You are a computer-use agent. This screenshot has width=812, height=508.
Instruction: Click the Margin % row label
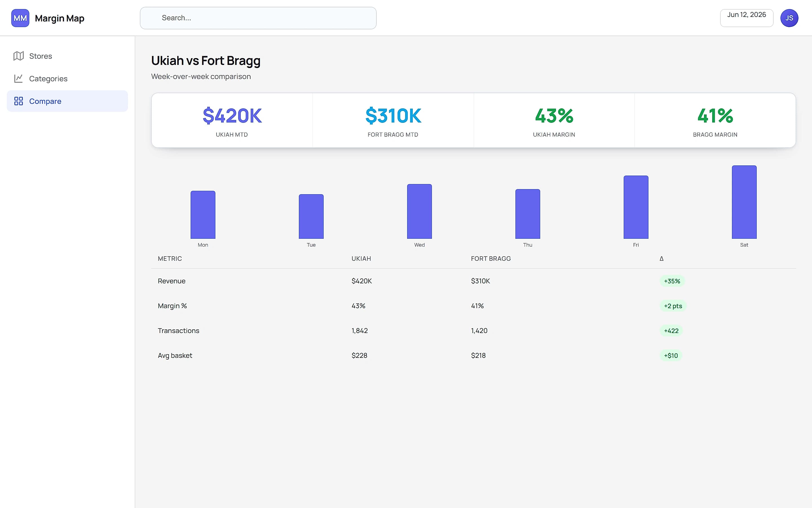click(x=172, y=306)
